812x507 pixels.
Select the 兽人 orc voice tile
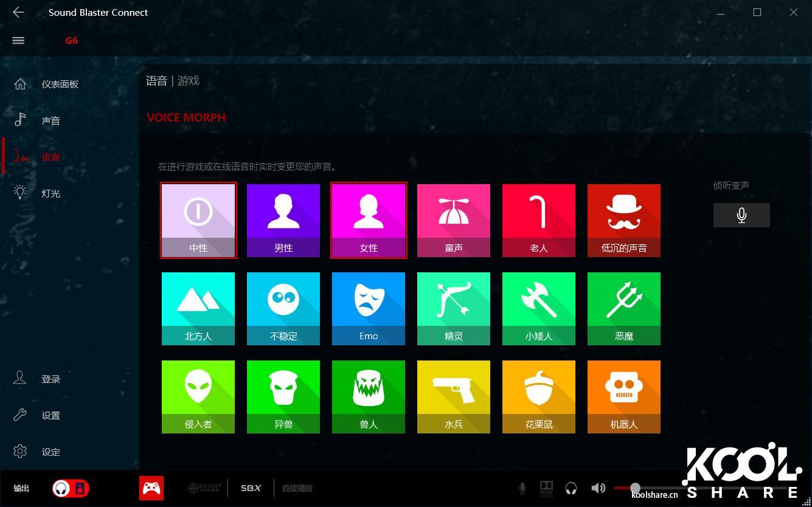click(369, 397)
